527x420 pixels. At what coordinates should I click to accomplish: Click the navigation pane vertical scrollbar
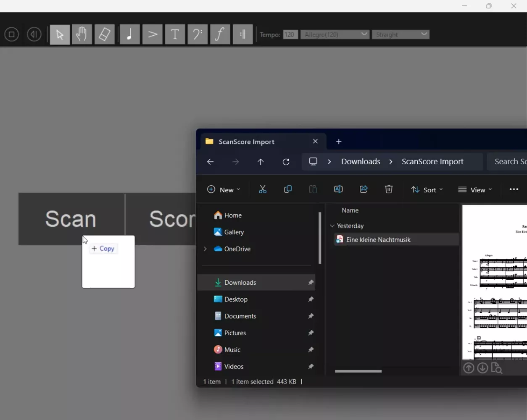coord(320,238)
